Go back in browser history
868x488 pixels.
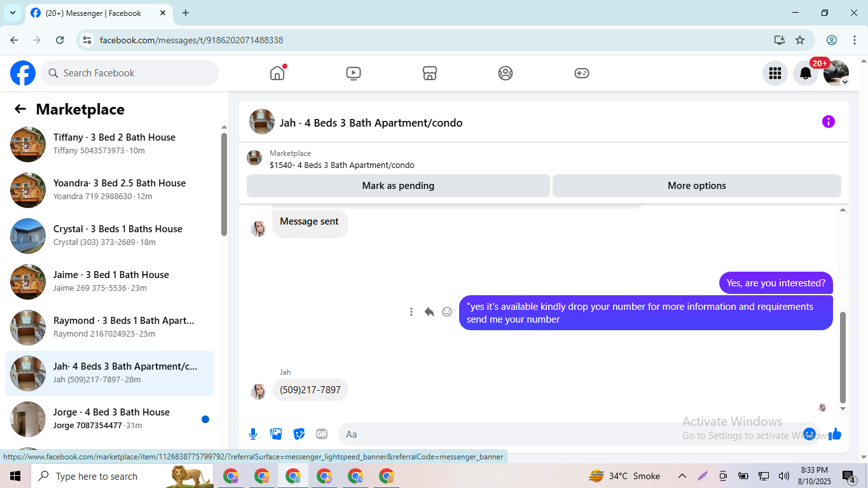click(x=14, y=40)
